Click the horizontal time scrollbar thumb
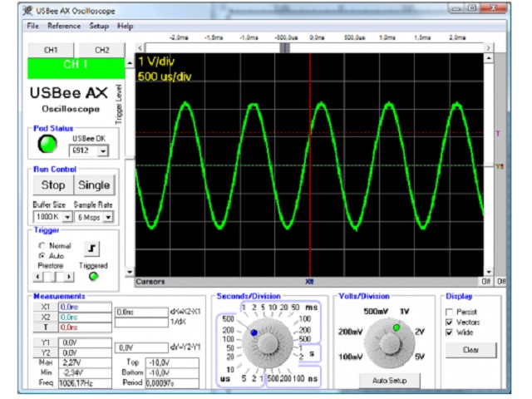Viewport: 532px width, 399px height. click(x=284, y=48)
